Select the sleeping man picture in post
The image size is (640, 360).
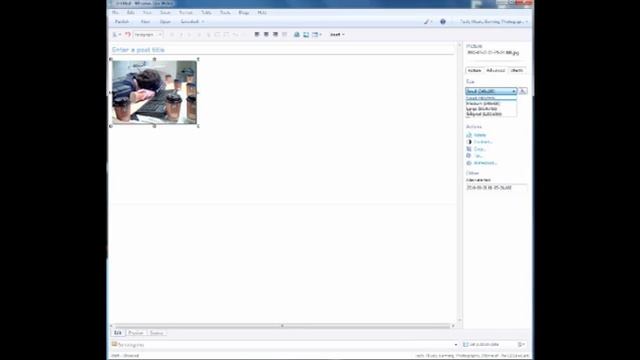[x=154, y=92]
